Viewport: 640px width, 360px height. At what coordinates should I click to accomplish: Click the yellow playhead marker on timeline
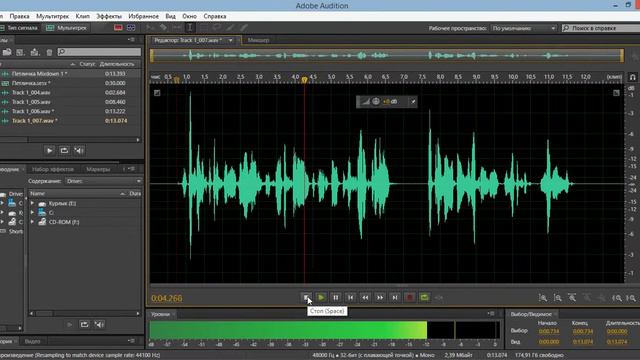tap(304, 80)
